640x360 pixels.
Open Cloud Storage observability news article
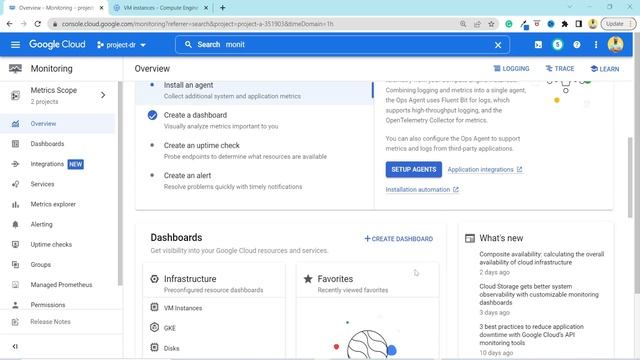click(x=539, y=294)
